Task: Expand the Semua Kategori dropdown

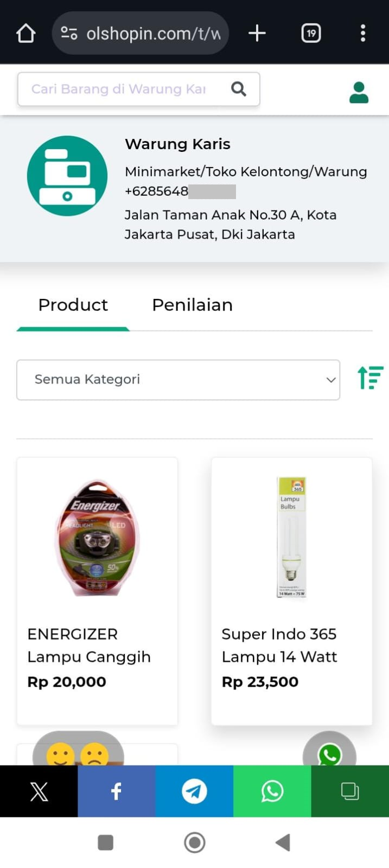Action: coord(178,380)
